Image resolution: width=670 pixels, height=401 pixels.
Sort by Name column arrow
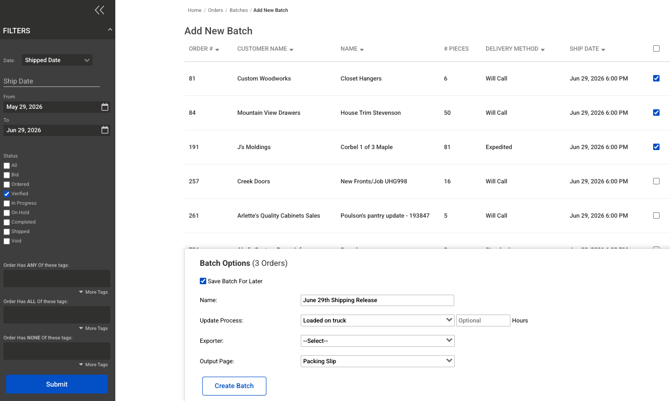(x=362, y=50)
